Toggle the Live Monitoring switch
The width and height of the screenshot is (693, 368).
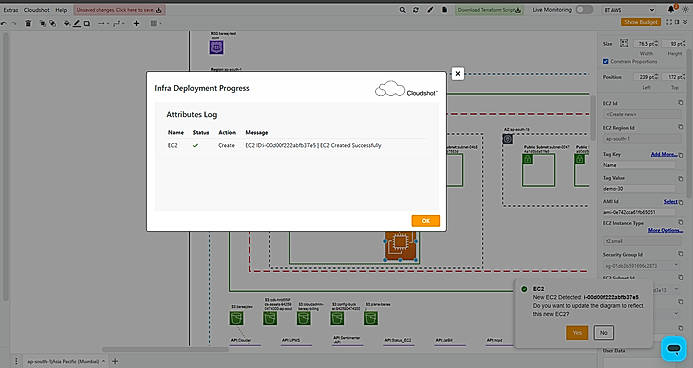(x=584, y=10)
